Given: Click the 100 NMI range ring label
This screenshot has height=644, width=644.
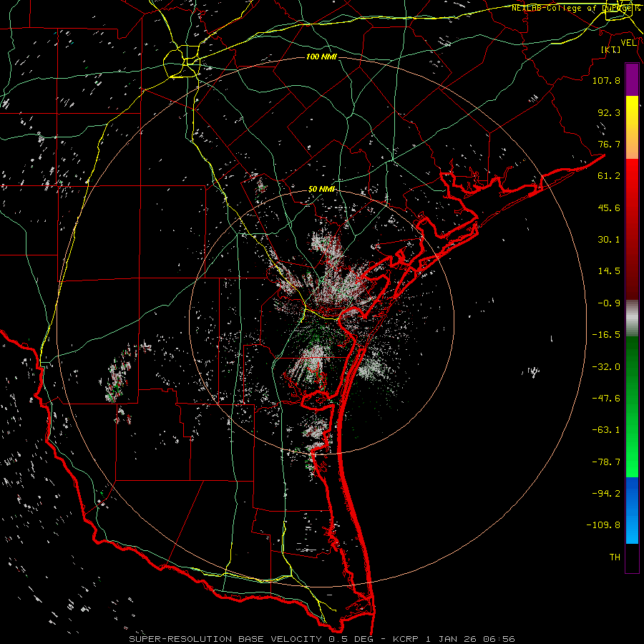Looking at the screenshot, I should [321, 57].
